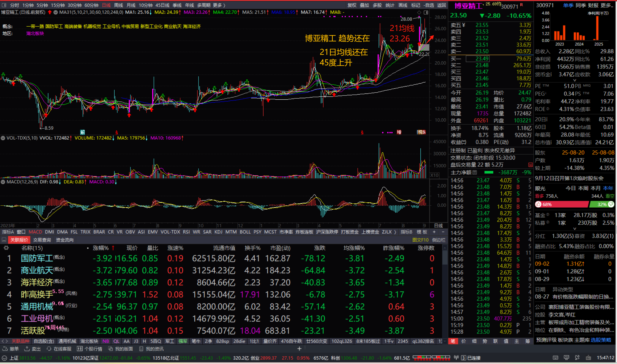
Task: Click the 复权 button
Action: [x=352, y=5]
